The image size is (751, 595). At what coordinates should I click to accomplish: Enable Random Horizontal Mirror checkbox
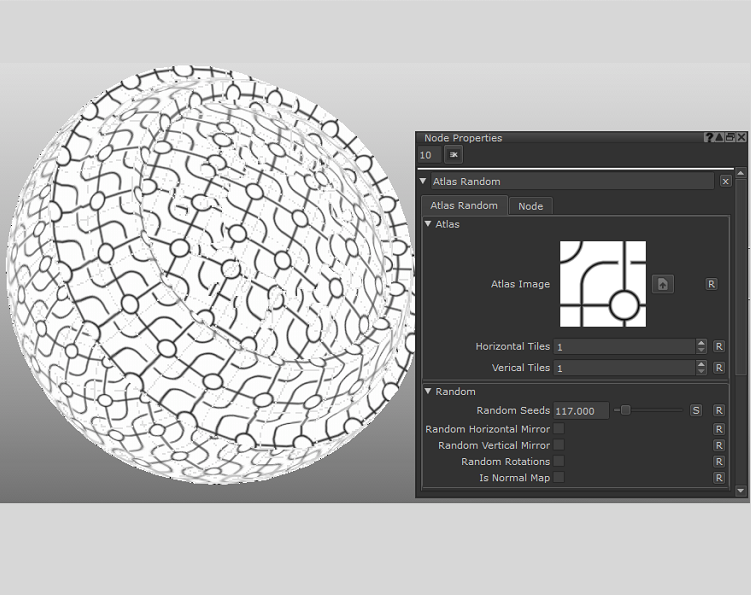(559, 429)
